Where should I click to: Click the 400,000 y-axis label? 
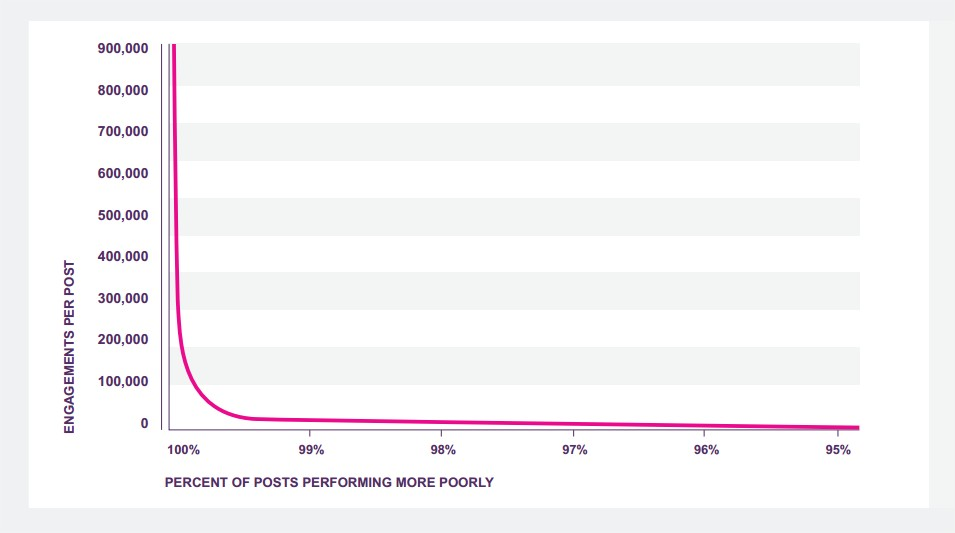[x=123, y=256]
